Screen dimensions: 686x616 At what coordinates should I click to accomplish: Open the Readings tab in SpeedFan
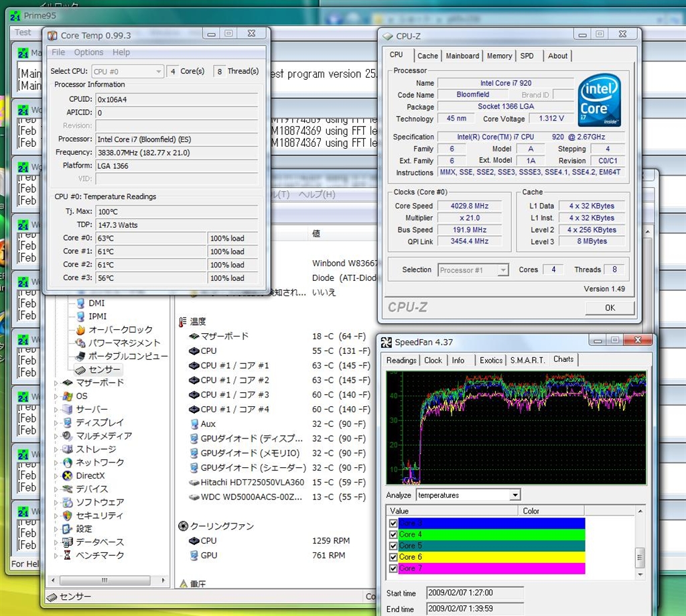tap(401, 361)
